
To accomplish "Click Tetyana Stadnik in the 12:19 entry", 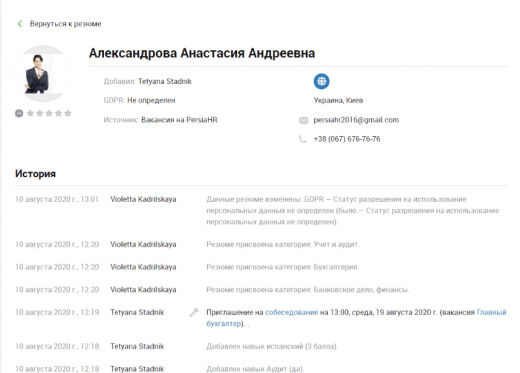I will pos(137,312).
